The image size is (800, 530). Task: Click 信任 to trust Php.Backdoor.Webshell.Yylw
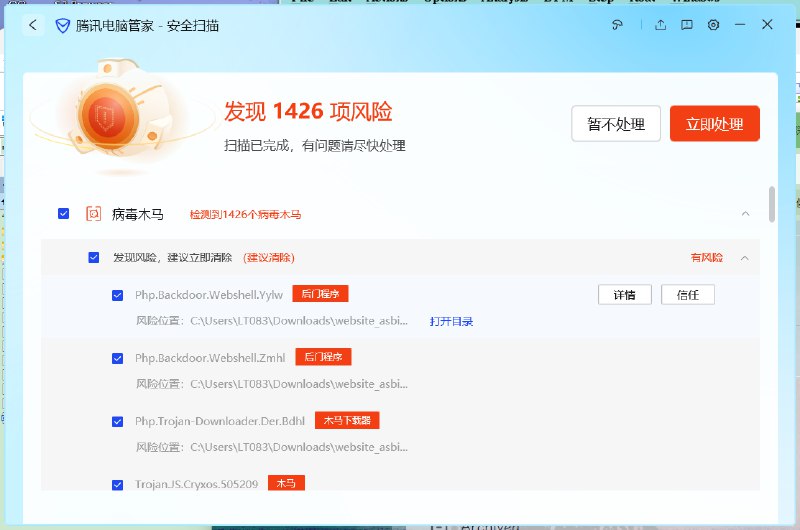688,295
